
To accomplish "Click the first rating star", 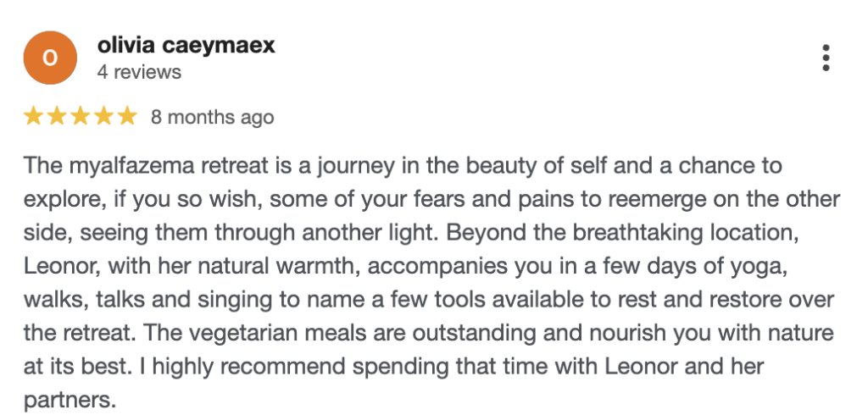I will pyautogui.click(x=34, y=116).
